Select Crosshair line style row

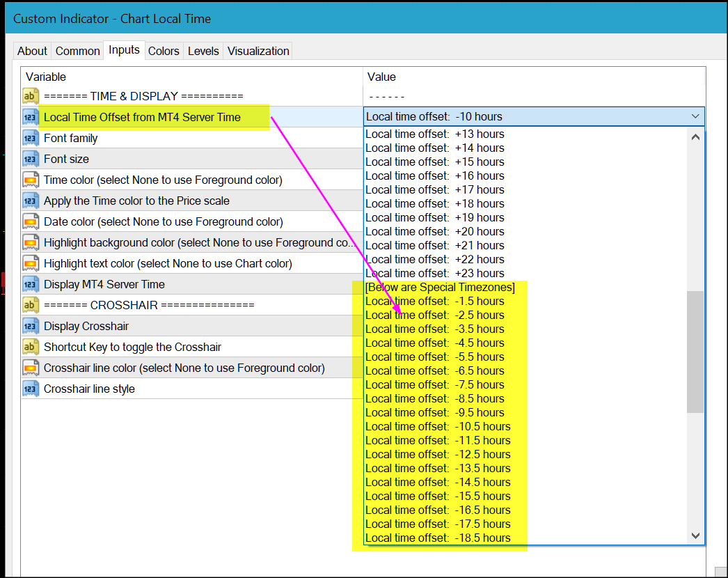click(192, 389)
